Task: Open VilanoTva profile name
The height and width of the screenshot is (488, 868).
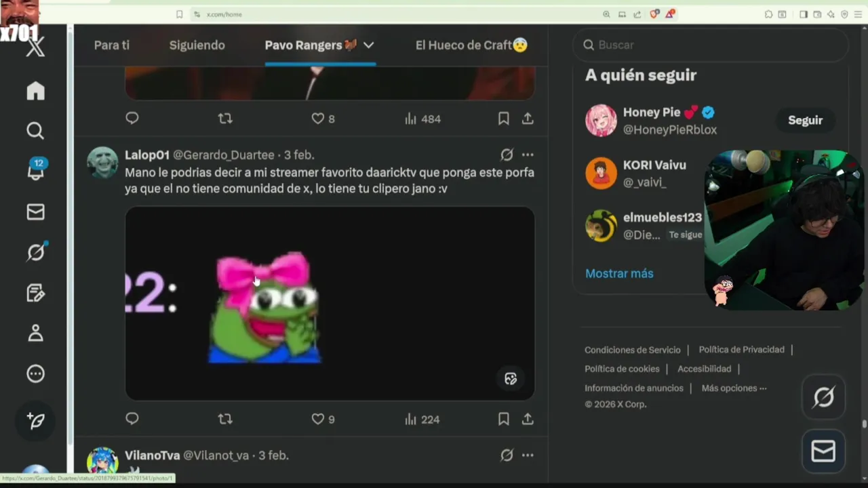Action: point(152,455)
